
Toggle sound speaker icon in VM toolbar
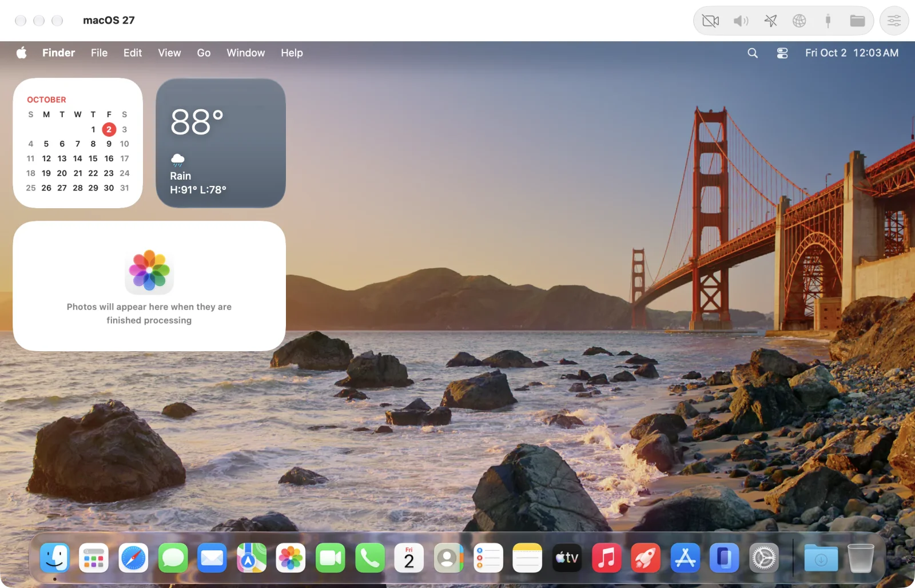point(741,21)
